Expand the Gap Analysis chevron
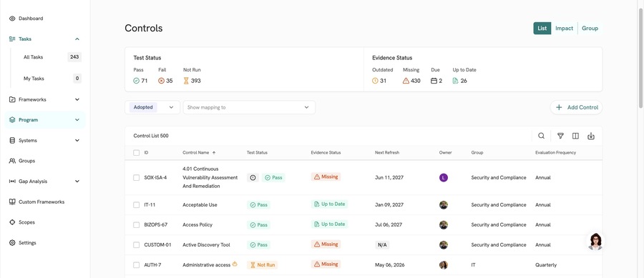Image resolution: width=644 pixels, height=278 pixels. (x=77, y=182)
